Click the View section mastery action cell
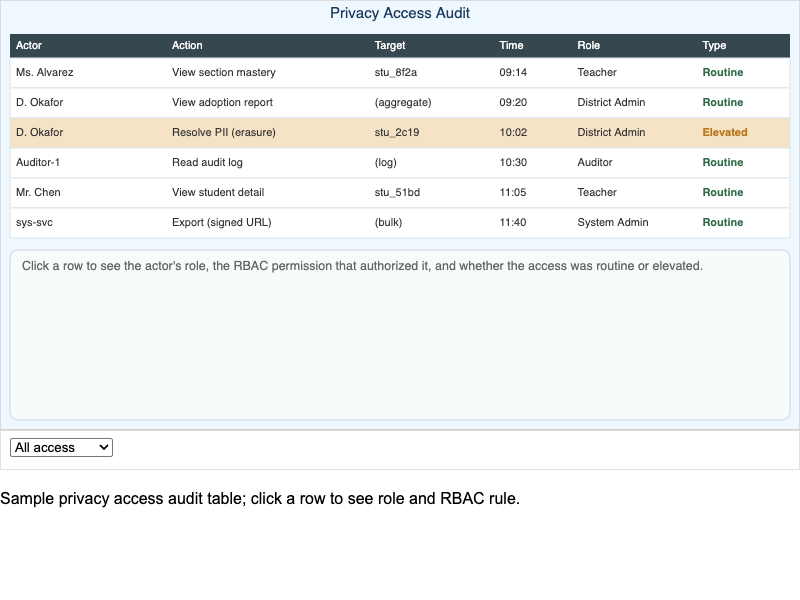 [223, 72]
